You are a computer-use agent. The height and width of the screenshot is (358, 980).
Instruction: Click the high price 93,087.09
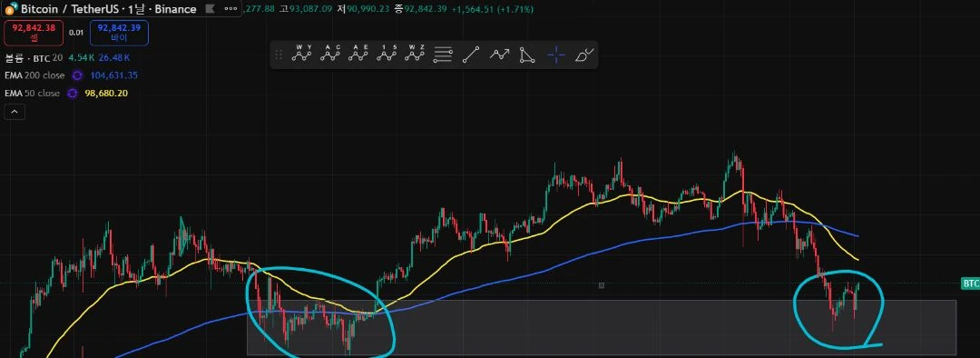(310, 9)
